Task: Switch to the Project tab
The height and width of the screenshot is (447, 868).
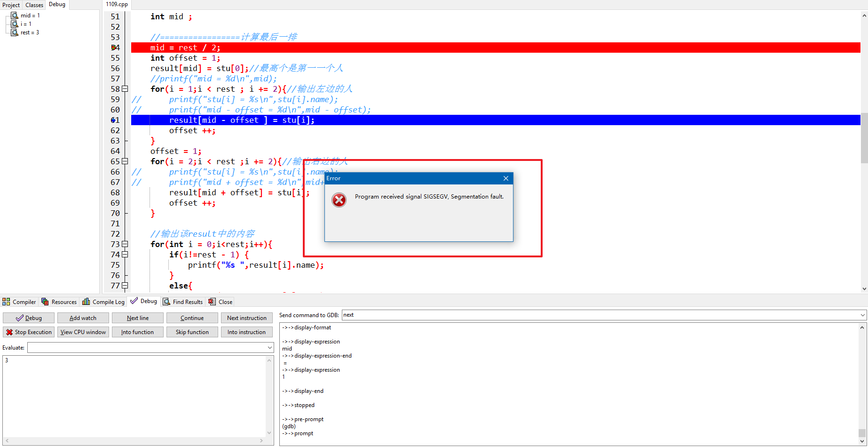Action: (11, 5)
